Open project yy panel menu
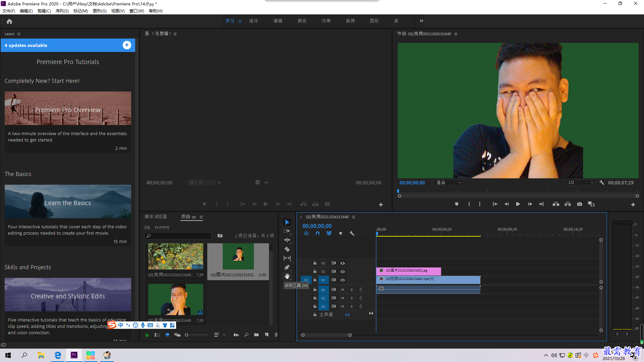This screenshot has width=644, height=362. 201,217
